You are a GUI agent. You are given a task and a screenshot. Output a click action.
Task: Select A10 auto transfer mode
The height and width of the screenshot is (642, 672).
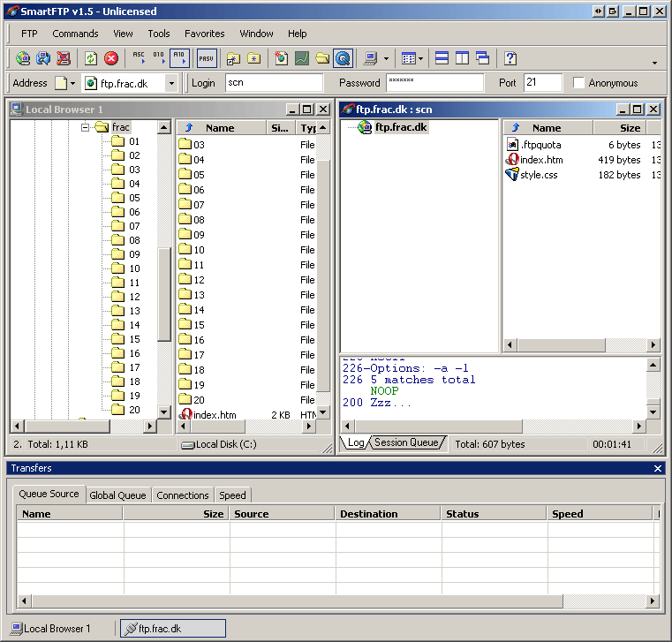click(179, 58)
